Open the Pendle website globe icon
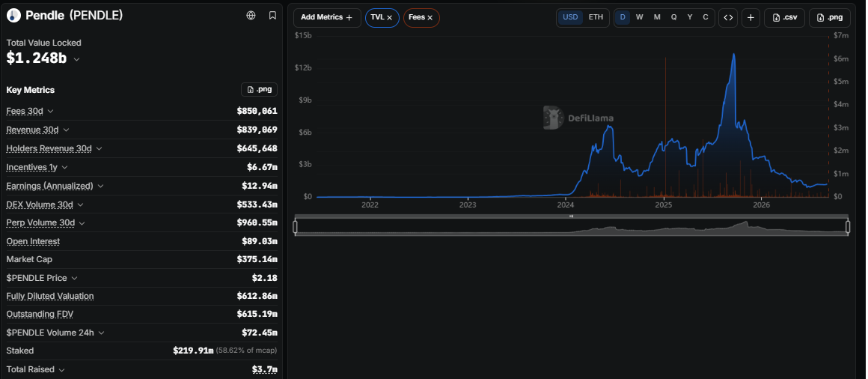This screenshot has height=379, width=868. [251, 16]
